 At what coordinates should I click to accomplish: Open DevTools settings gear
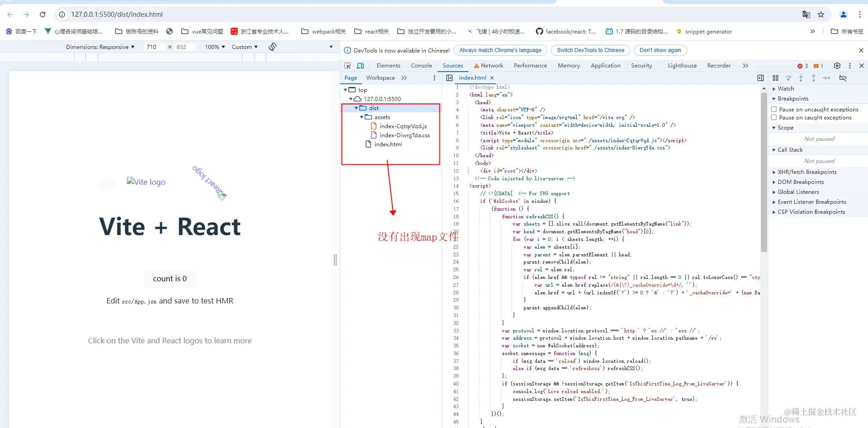(x=837, y=66)
